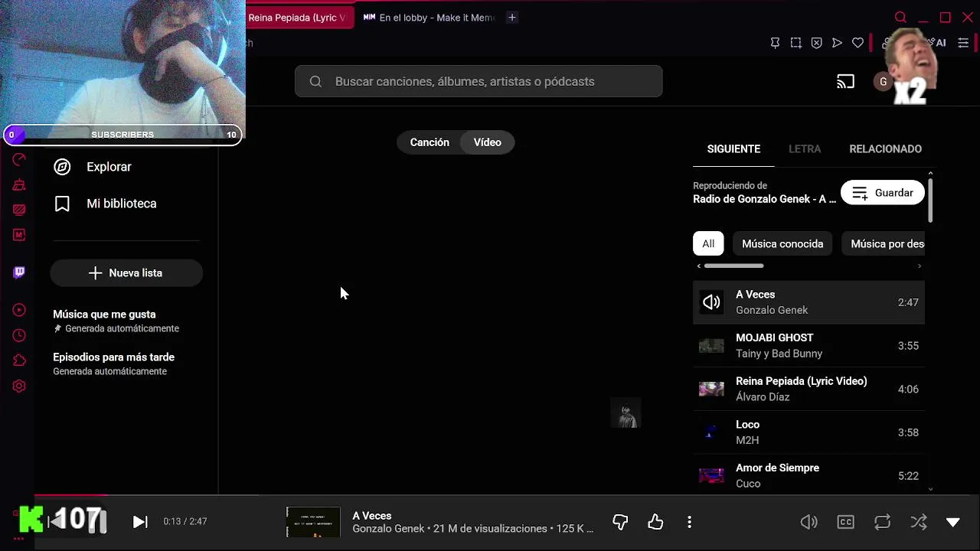Play 'Reina Pepiada (Lyric Video)' from queue
This screenshot has width=980, height=551.
808,389
